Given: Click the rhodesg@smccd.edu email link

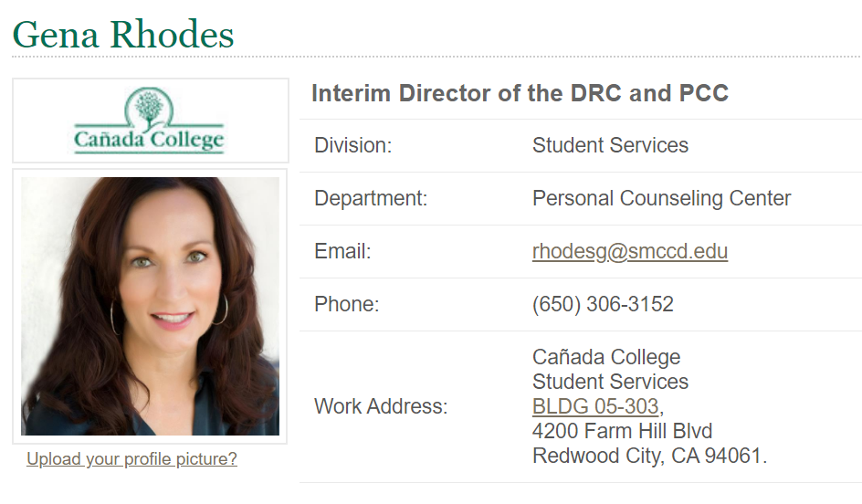Looking at the screenshot, I should pyautogui.click(x=629, y=251).
